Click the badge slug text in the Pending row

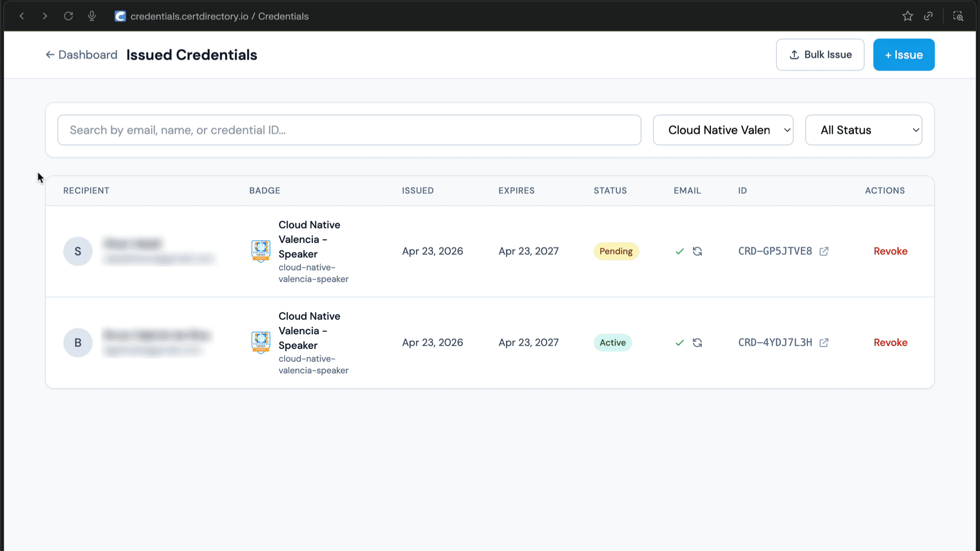(x=313, y=273)
